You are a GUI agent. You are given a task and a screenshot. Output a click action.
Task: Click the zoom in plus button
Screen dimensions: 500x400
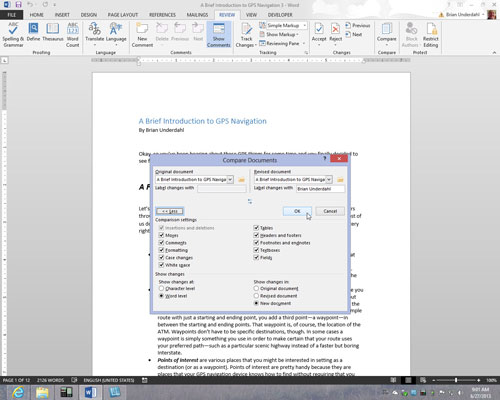479,380
